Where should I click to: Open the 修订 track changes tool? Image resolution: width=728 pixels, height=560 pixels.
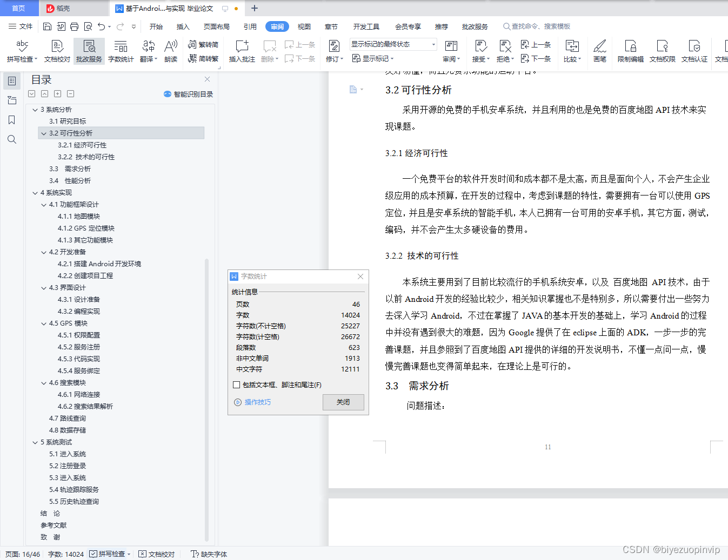(x=334, y=51)
